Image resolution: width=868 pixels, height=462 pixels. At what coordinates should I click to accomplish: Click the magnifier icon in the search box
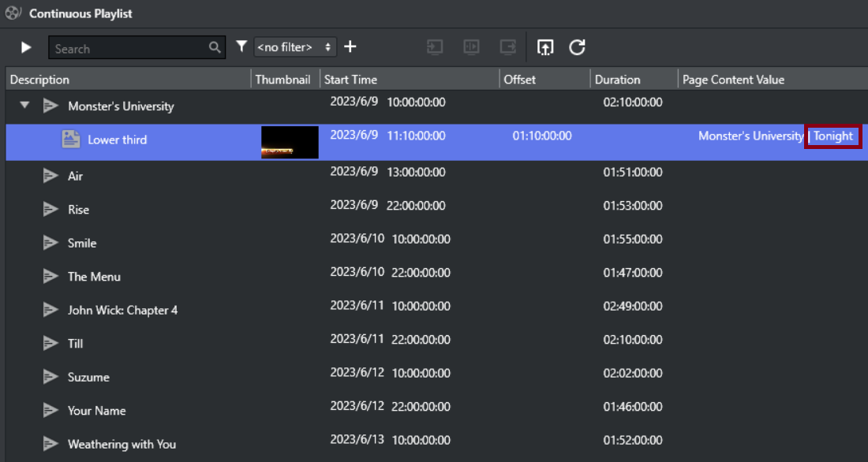pos(215,48)
